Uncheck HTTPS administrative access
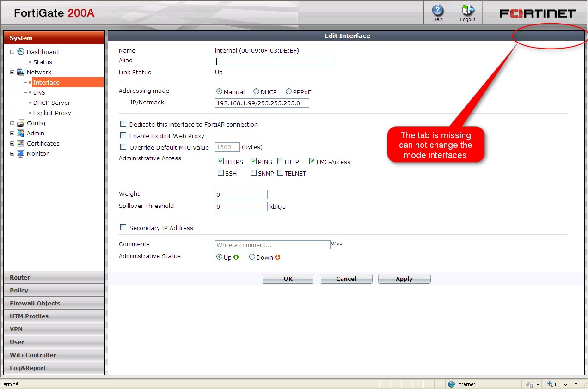The width and height of the screenshot is (588, 389). tap(221, 161)
